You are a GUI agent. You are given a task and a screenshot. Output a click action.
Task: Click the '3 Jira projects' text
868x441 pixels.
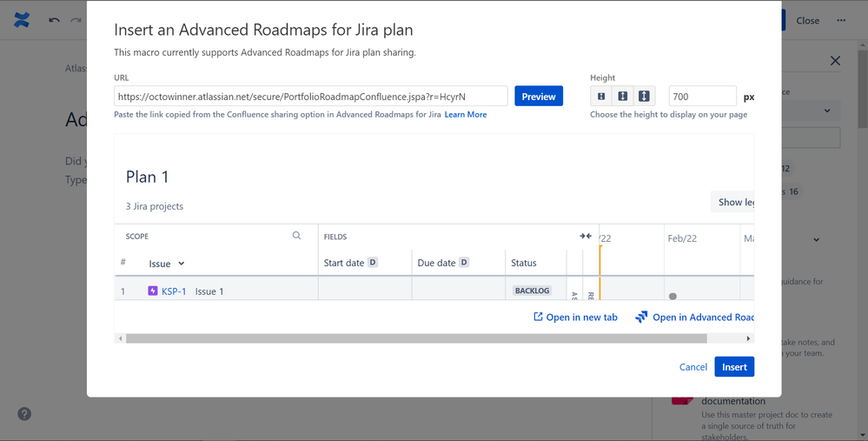point(155,206)
